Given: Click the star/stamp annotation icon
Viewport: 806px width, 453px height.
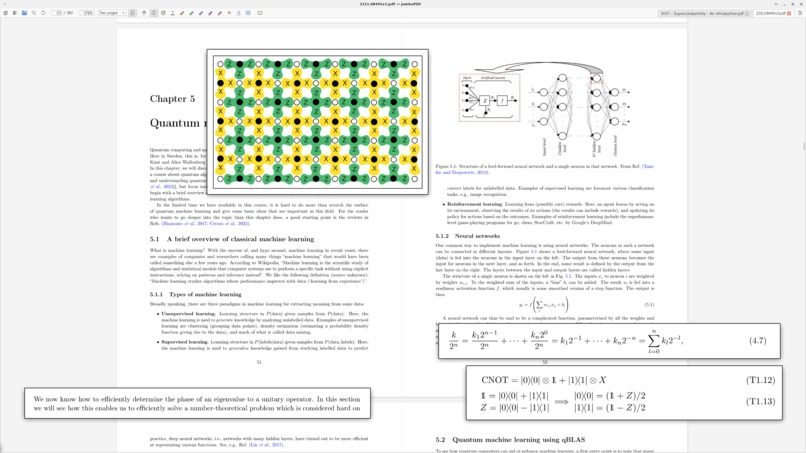Looking at the screenshot, I should coord(229,13).
